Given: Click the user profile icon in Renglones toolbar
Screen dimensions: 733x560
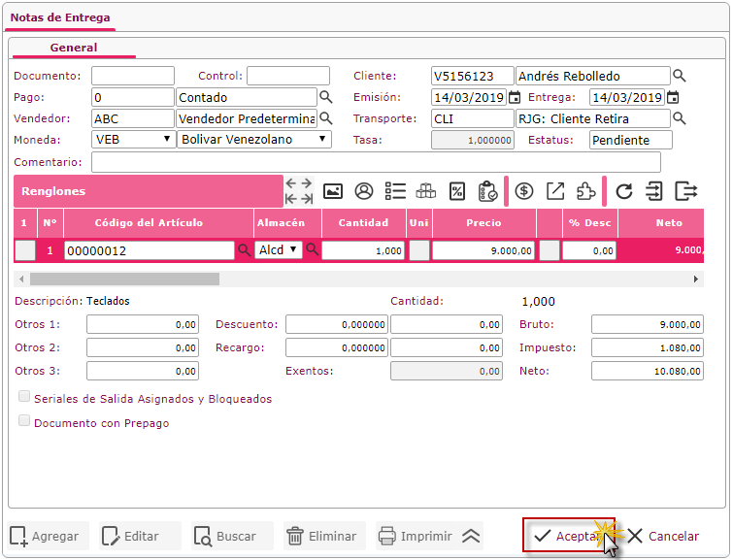Looking at the screenshot, I should click(364, 191).
